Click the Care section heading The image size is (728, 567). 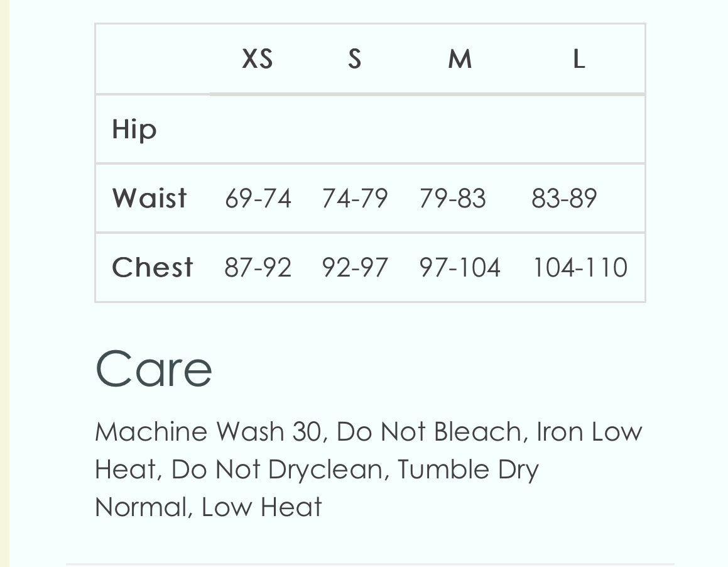tap(154, 368)
